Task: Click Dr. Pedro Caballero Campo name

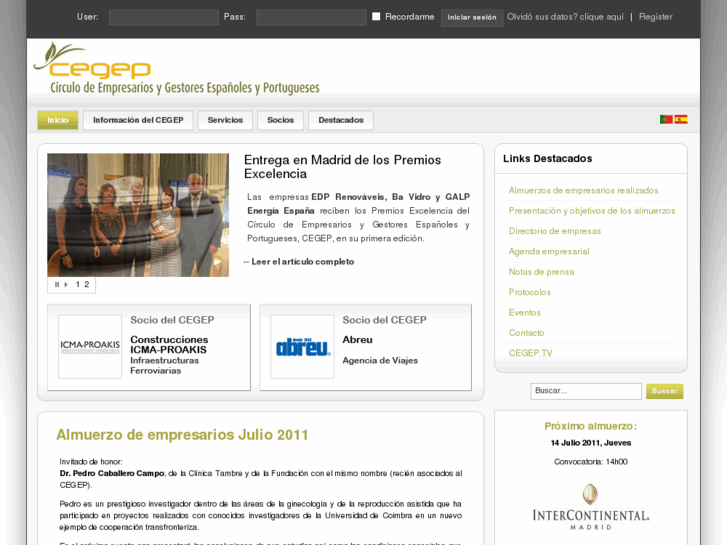Action: click(x=112, y=474)
